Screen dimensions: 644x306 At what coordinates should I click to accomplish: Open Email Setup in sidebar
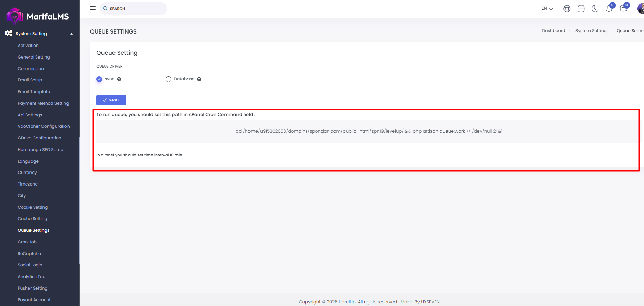[x=30, y=80]
